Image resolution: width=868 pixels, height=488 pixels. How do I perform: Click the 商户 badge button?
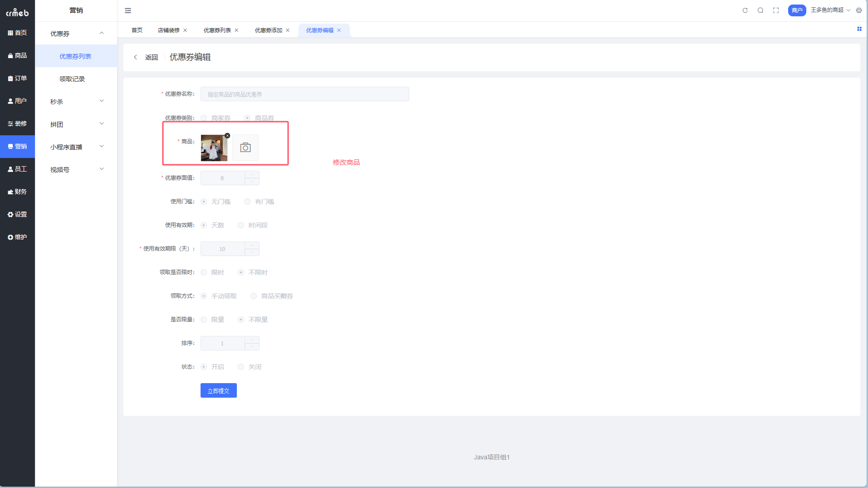pyautogui.click(x=797, y=10)
